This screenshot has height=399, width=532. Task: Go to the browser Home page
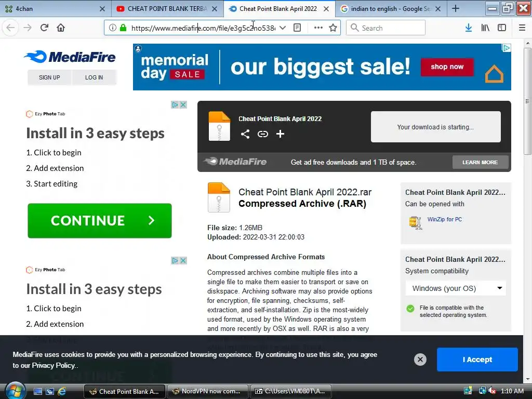(61, 28)
